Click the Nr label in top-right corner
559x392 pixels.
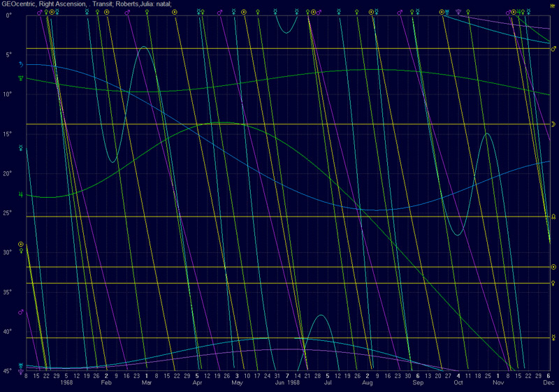point(552,4)
